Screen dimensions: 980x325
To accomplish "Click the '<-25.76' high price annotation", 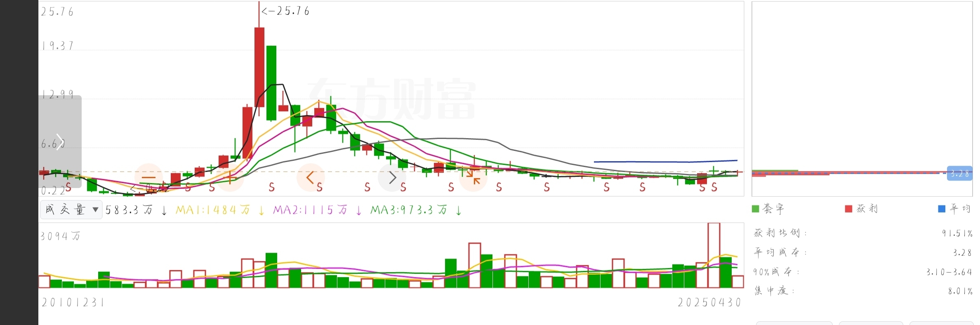I will coord(285,11).
